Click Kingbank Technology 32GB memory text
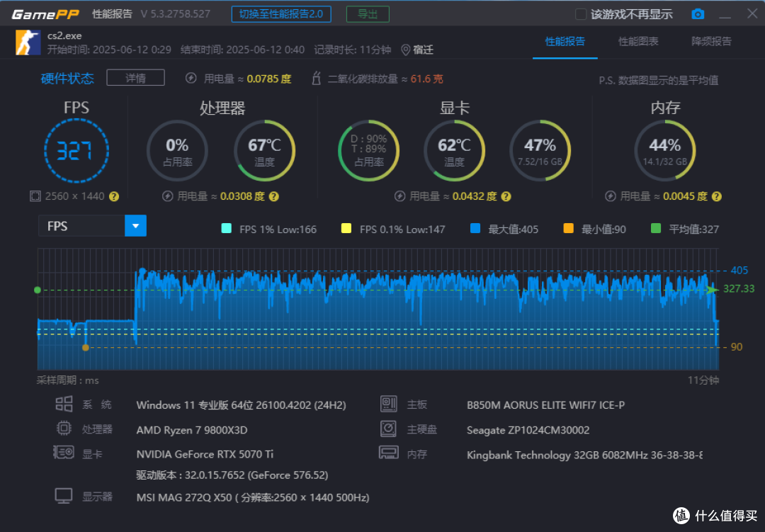The width and height of the screenshot is (765, 532). pos(584,455)
